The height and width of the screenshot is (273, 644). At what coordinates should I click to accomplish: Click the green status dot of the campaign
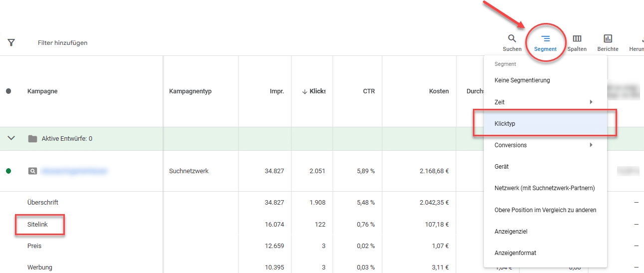tap(8, 171)
